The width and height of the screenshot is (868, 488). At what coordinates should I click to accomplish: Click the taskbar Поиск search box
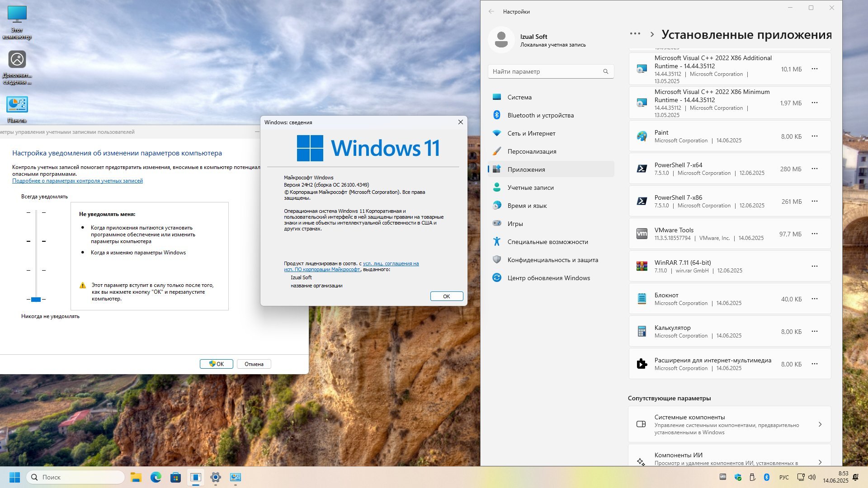click(x=75, y=477)
